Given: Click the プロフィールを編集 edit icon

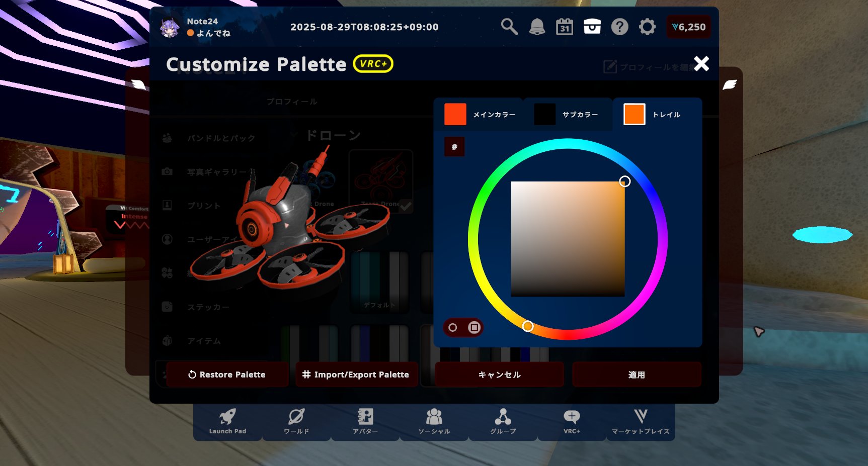Looking at the screenshot, I should coord(610,66).
